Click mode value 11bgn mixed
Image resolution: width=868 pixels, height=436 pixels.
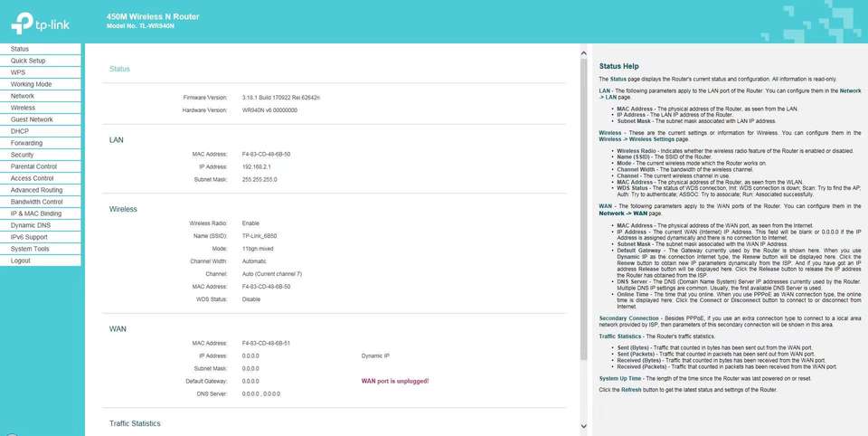pyautogui.click(x=258, y=249)
